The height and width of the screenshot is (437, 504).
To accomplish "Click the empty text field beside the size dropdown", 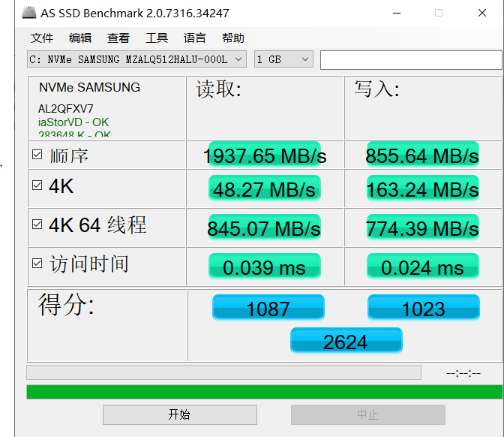I will 411,59.
